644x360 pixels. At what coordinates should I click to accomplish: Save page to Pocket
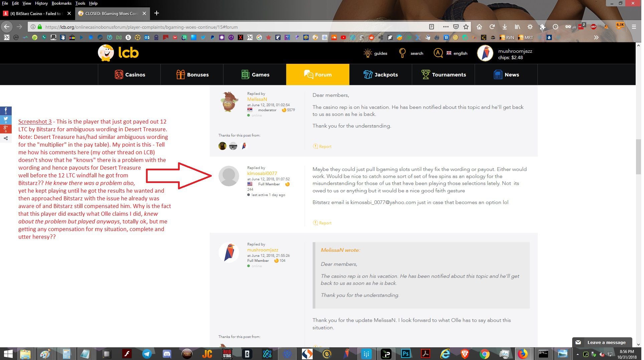(456, 27)
